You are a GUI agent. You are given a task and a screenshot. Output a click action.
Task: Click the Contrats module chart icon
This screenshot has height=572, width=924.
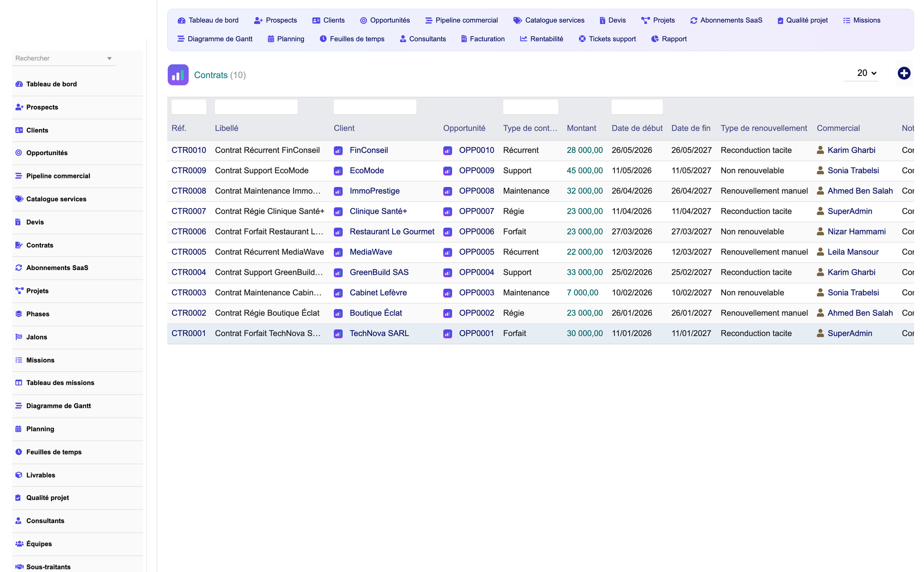[178, 75]
